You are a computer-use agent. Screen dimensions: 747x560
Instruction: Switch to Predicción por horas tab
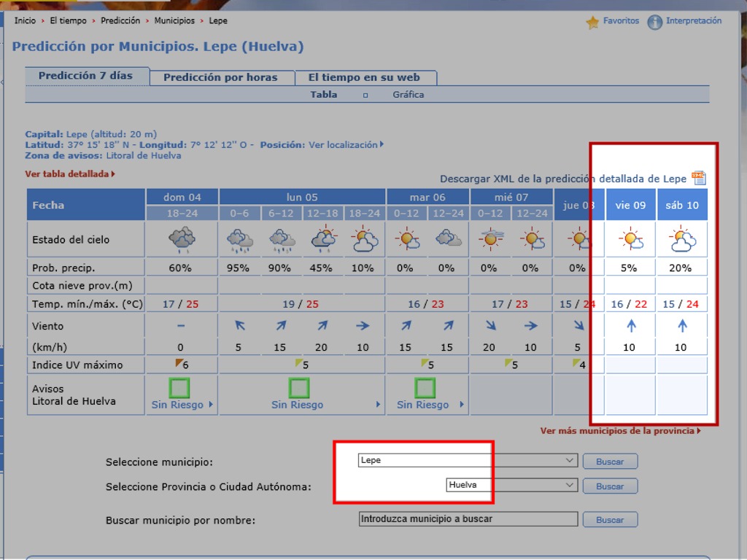(x=220, y=77)
